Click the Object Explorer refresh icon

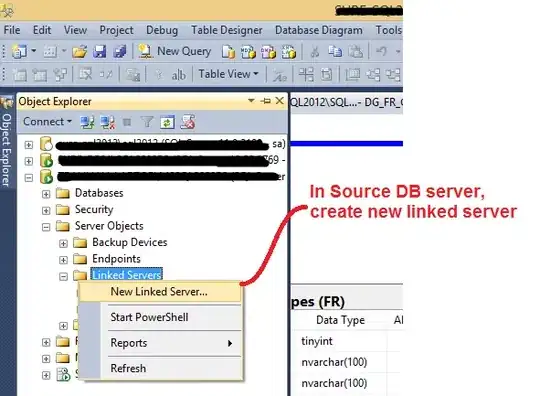click(167, 122)
